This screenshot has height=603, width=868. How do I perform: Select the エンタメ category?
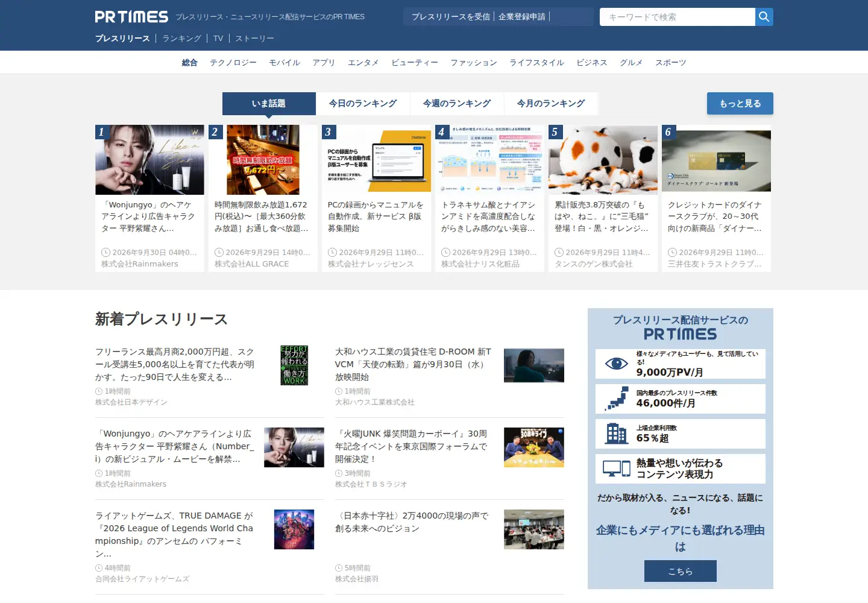[x=363, y=63]
